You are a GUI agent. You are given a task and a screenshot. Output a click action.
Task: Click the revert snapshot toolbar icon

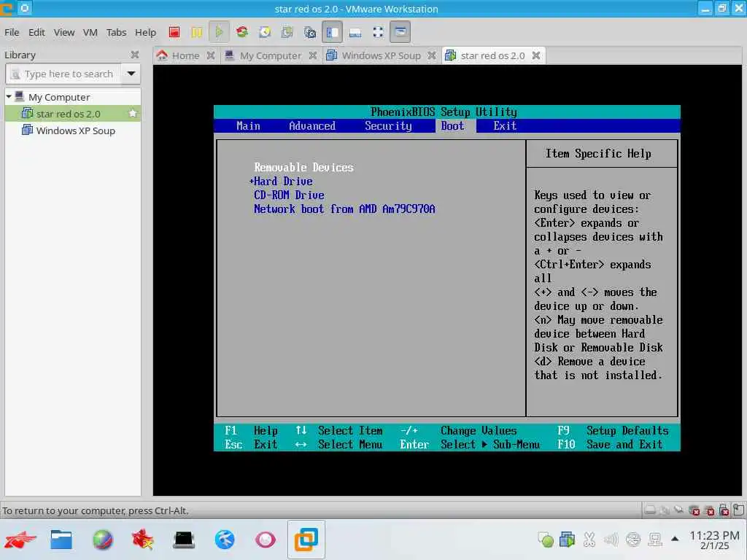point(287,32)
